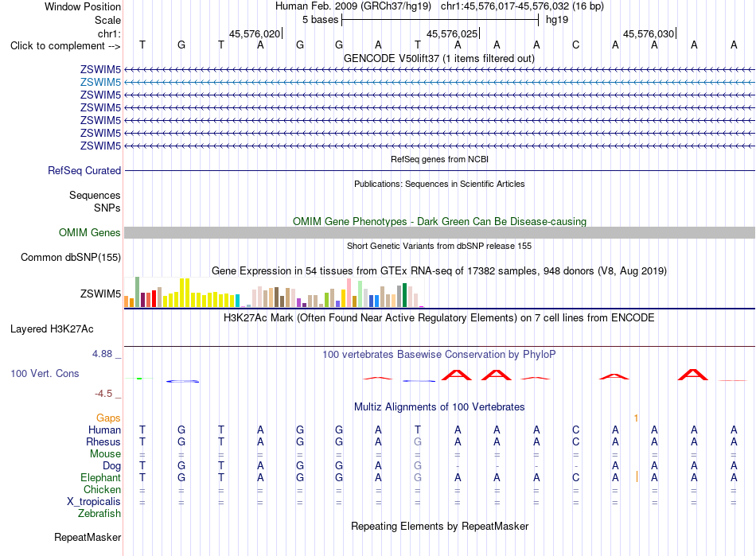Select the Rhesus species row label

click(x=103, y=441)
